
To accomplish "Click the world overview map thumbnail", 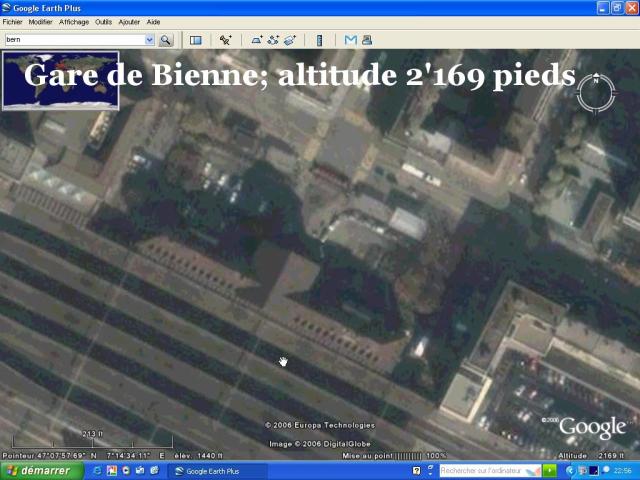I will tap(60, 80).
